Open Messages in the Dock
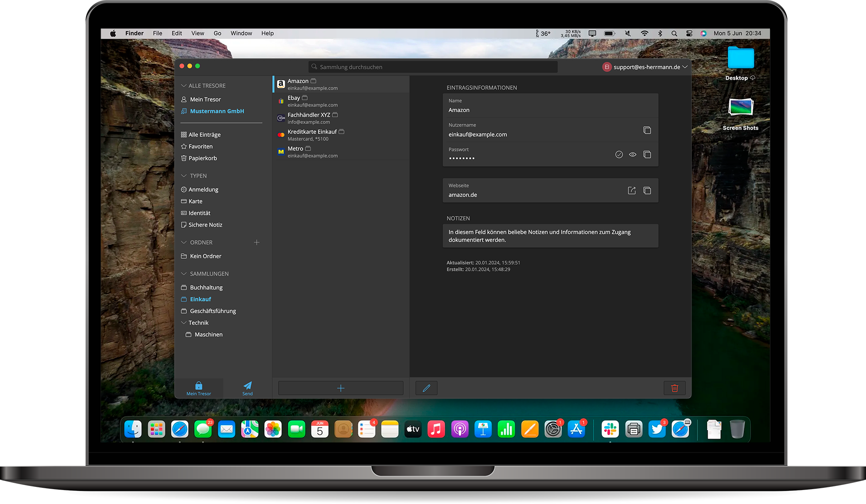This screenshot has height=504, width=866. coord(203,429)
